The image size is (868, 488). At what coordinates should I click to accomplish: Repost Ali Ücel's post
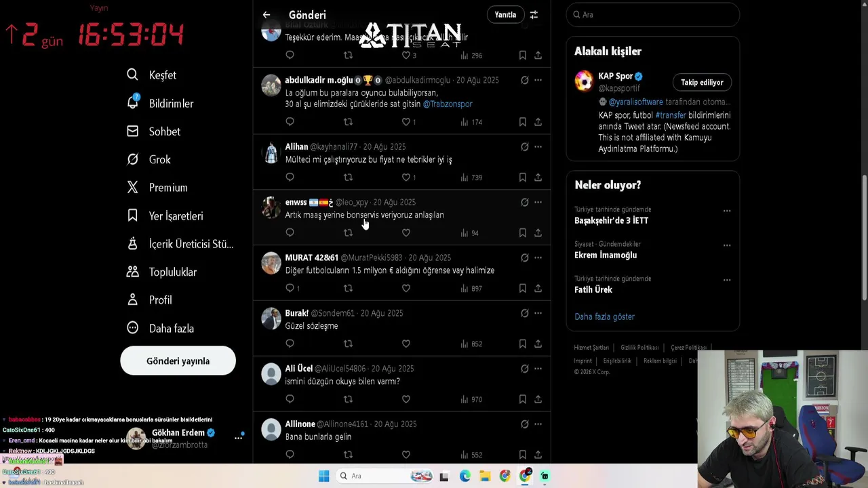pyautogui.click(x=348, y=399)
